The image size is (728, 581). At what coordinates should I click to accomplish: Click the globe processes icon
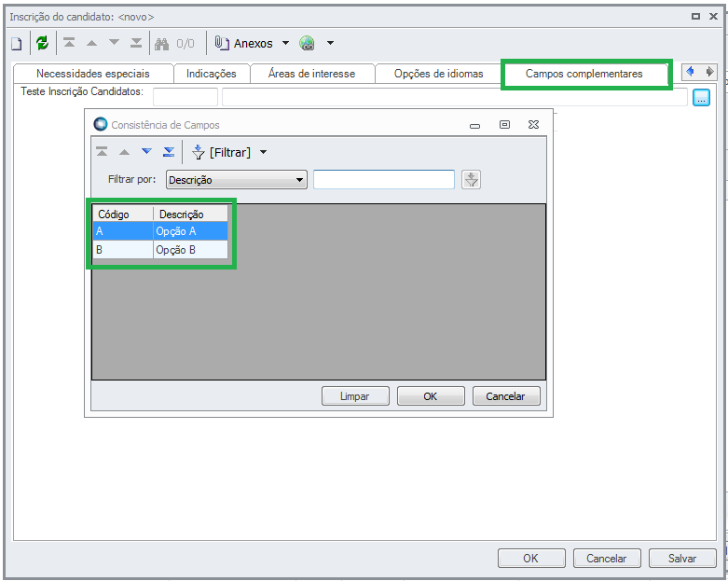coord(307,43)
